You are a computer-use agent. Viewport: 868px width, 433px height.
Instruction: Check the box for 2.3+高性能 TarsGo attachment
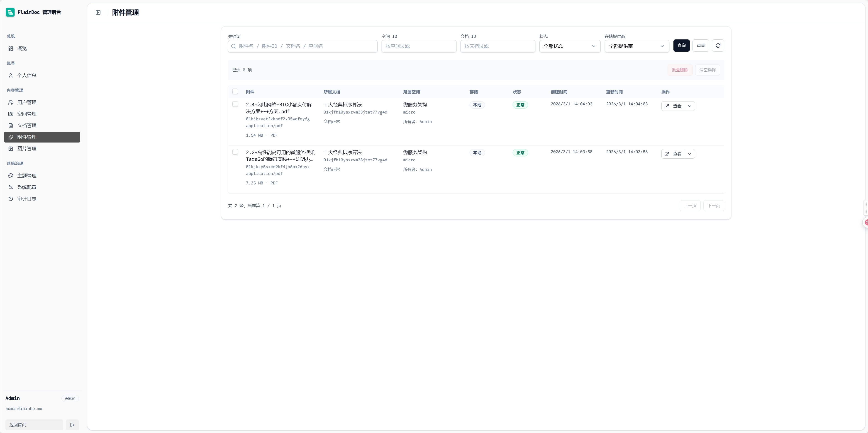coord(235,152)
